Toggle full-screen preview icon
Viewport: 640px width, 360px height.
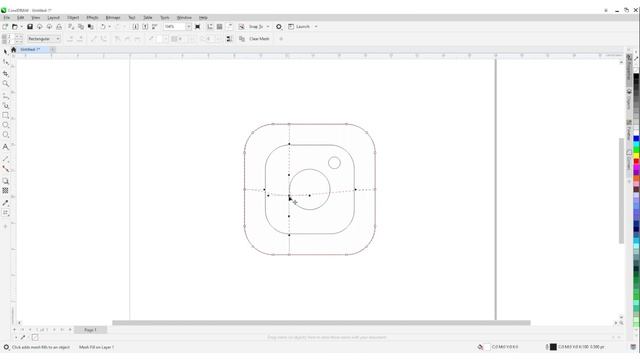tap(198, 27)
